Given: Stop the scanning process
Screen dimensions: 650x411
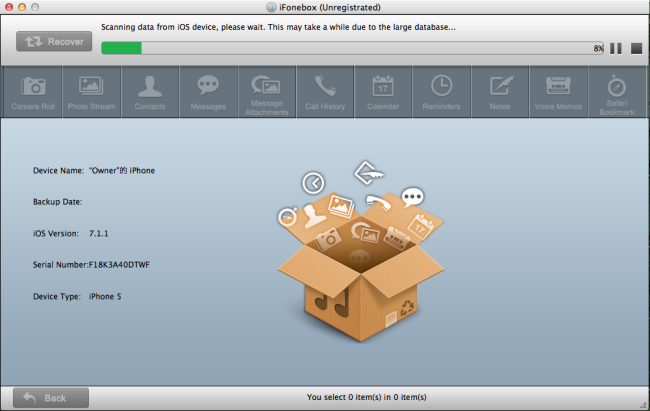Looking at the screenshot, I should point(636,49).
